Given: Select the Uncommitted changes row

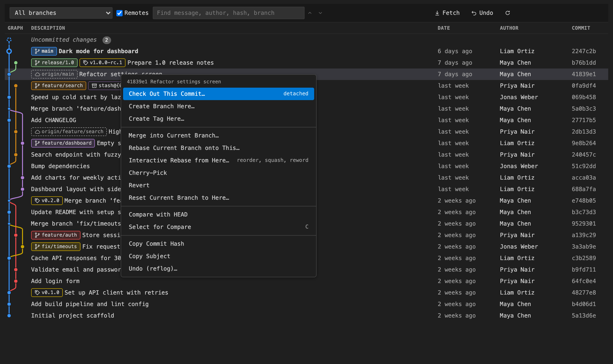Looking at the screenshot, I should [x=306, y=40].
